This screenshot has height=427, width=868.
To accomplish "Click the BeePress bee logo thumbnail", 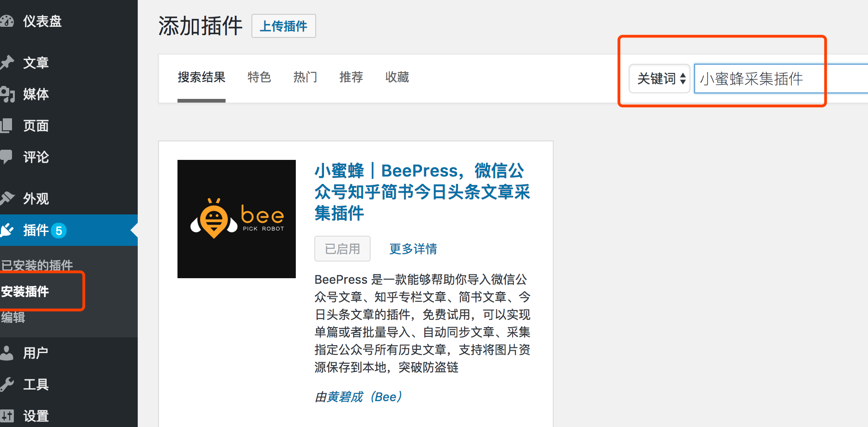I will [x=237, y=219].
